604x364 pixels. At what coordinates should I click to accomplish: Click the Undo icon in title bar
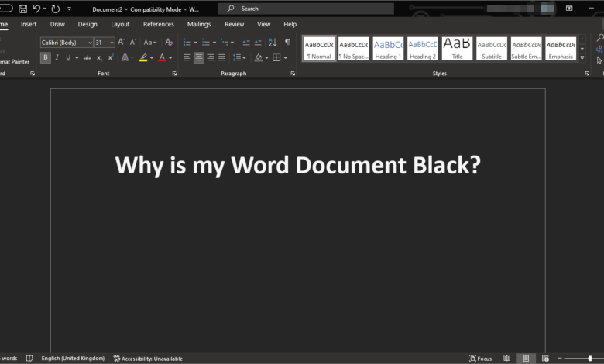tap(36, 9)
